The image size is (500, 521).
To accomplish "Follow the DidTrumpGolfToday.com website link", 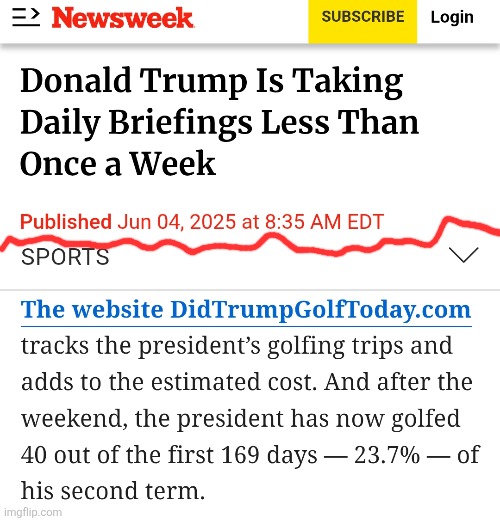I will (246, 310).
